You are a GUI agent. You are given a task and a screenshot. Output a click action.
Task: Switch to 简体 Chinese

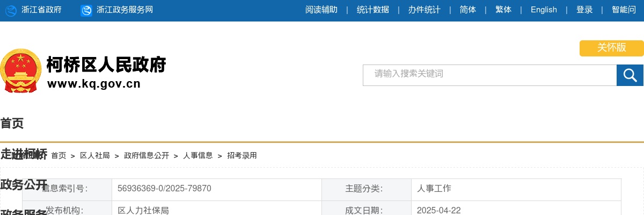[468, 10]
